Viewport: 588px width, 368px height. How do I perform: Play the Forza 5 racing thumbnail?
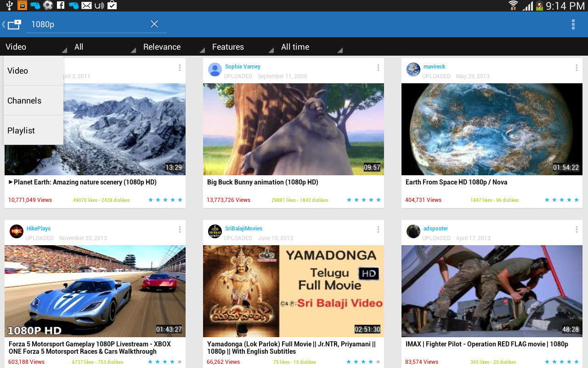(x=95, y=291)
